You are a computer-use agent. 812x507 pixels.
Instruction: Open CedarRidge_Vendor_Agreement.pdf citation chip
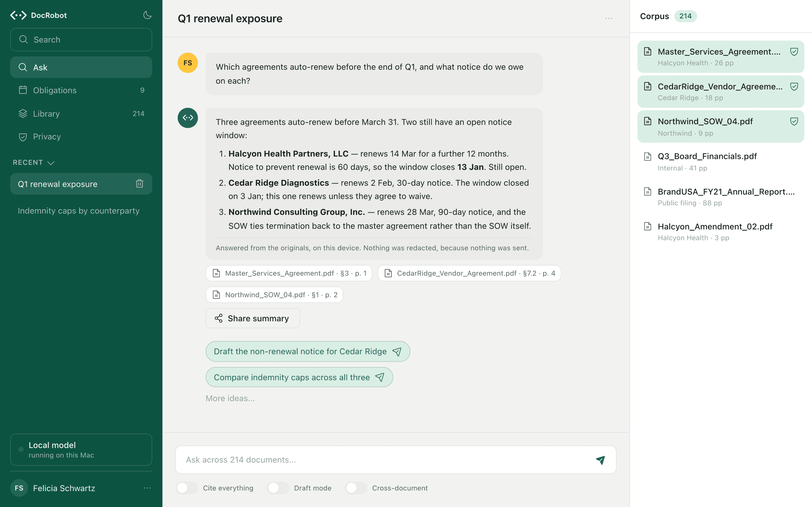pos(469,273)
